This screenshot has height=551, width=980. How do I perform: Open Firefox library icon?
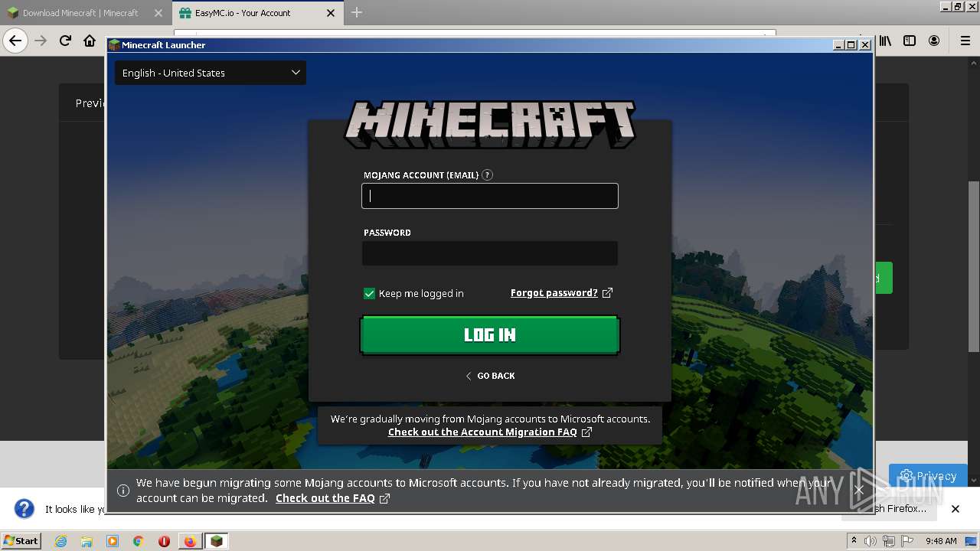(885, 41)
